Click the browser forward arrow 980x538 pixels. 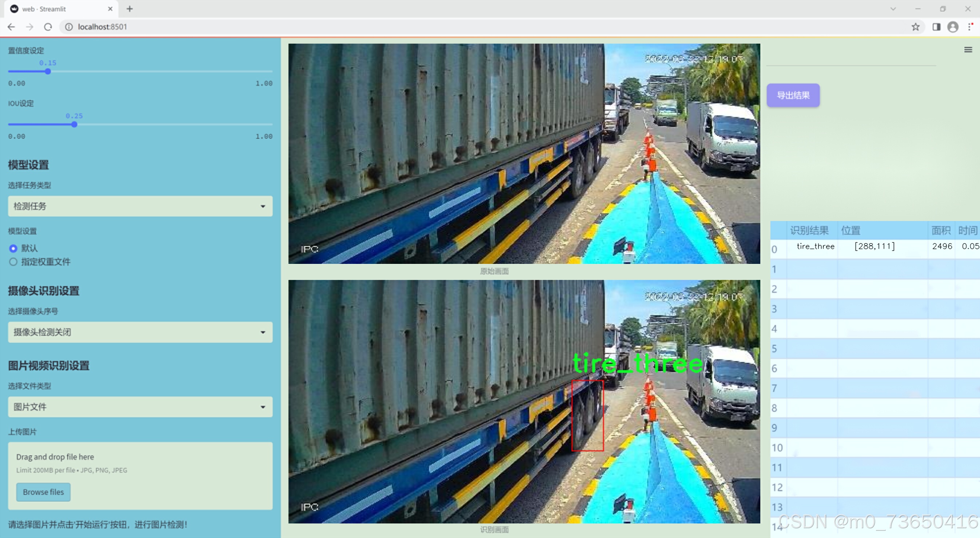pos(30,27)
